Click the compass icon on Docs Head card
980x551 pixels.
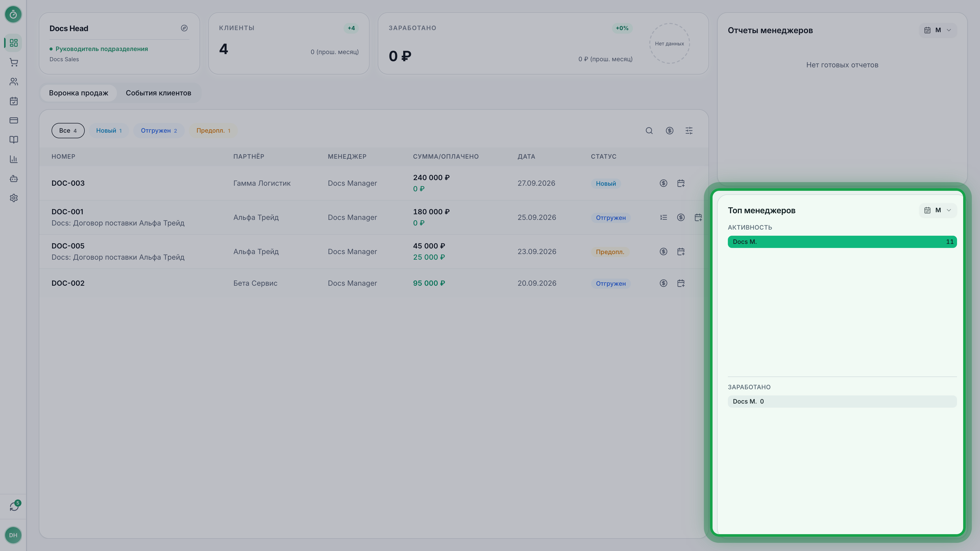click(x=184, y=28)
